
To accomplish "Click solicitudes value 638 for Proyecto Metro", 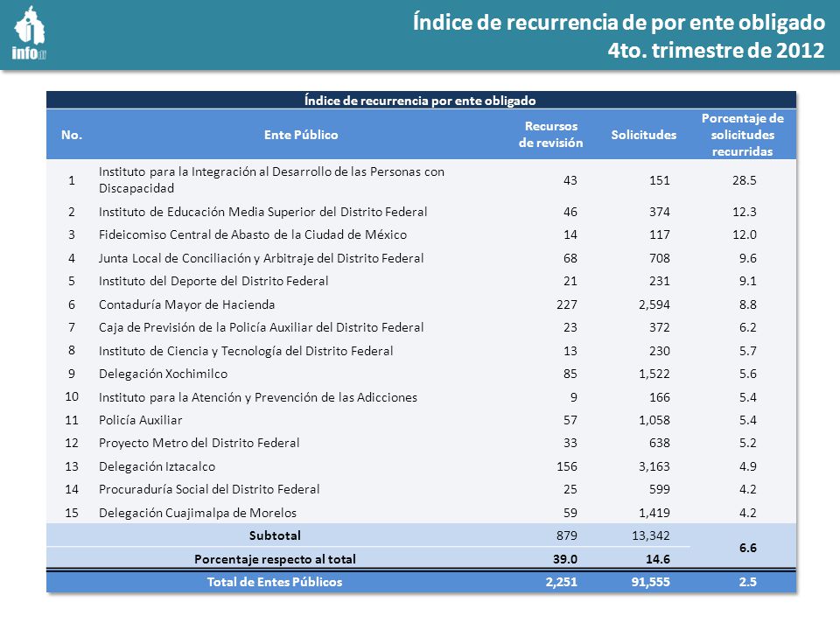I will coord(660,443).
